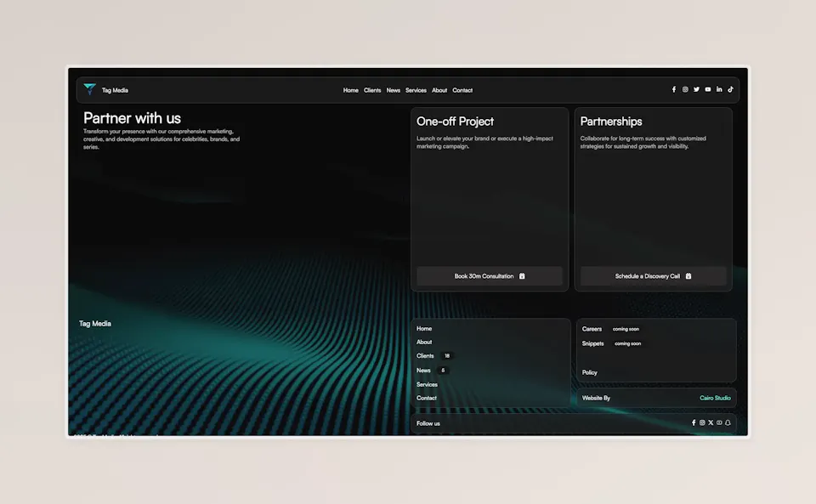
Task: Open the Policy footer link
Action: click(x=590, y=372)
